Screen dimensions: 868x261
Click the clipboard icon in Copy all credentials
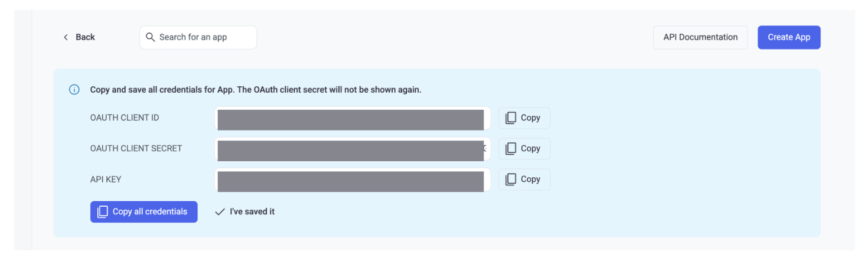pos(103,212)
